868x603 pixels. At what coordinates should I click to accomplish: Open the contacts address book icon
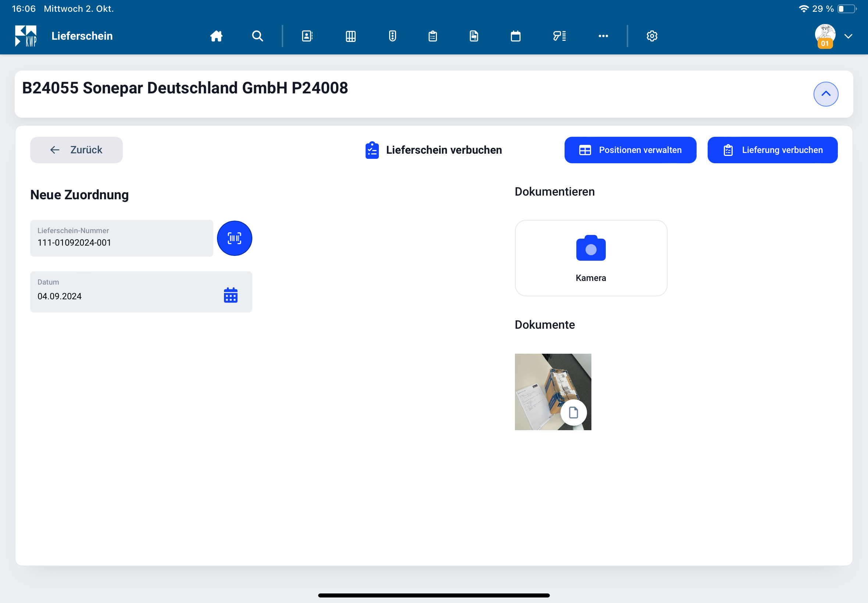307,36
